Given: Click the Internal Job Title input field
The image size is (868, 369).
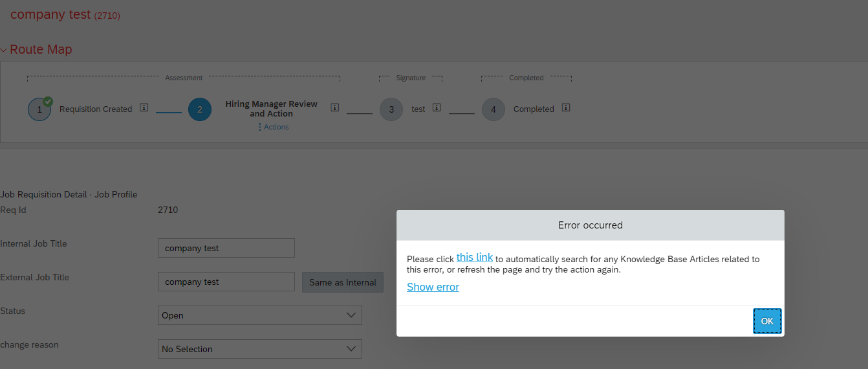Looking at the screenshot, I should coord(226,248).
